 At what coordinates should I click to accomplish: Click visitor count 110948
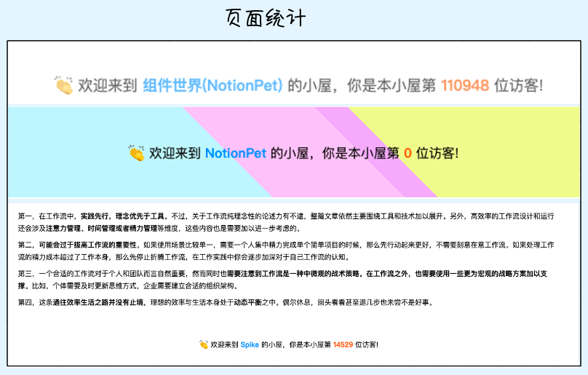465,86
